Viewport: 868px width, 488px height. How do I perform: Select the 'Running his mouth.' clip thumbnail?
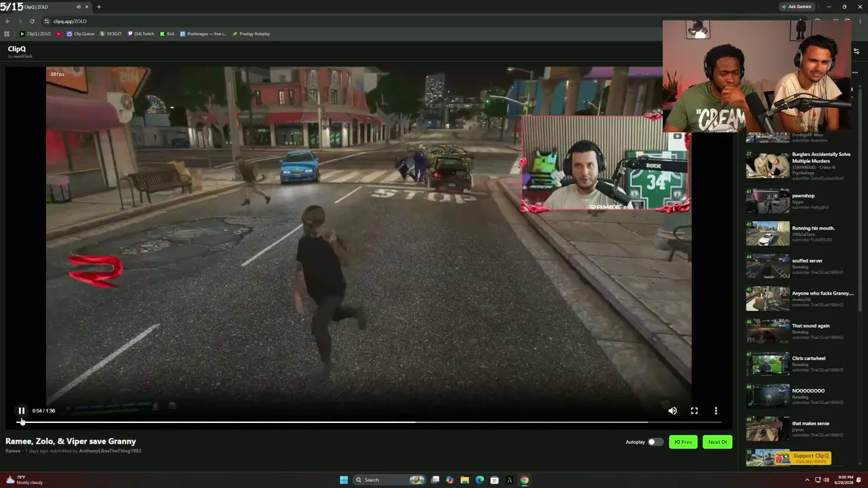(768, 234)
